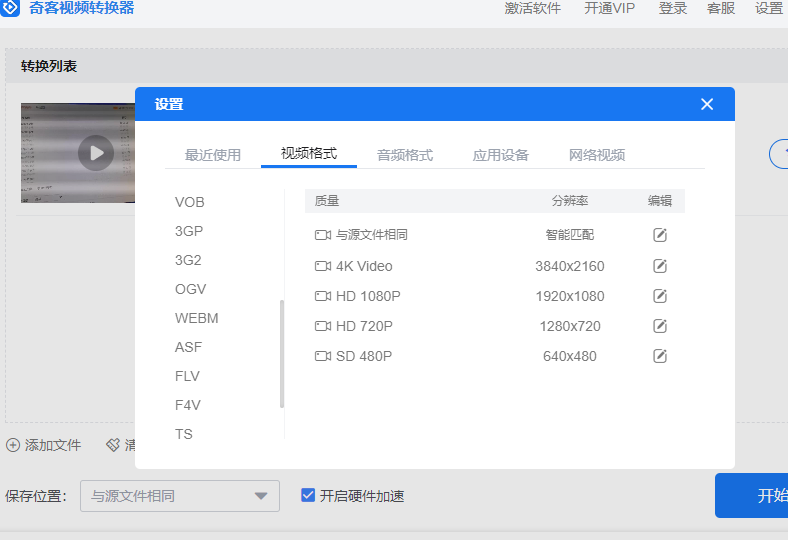Click the app logo icon at top-left
This screenshot has width=788, height=540.
point(11,8)
